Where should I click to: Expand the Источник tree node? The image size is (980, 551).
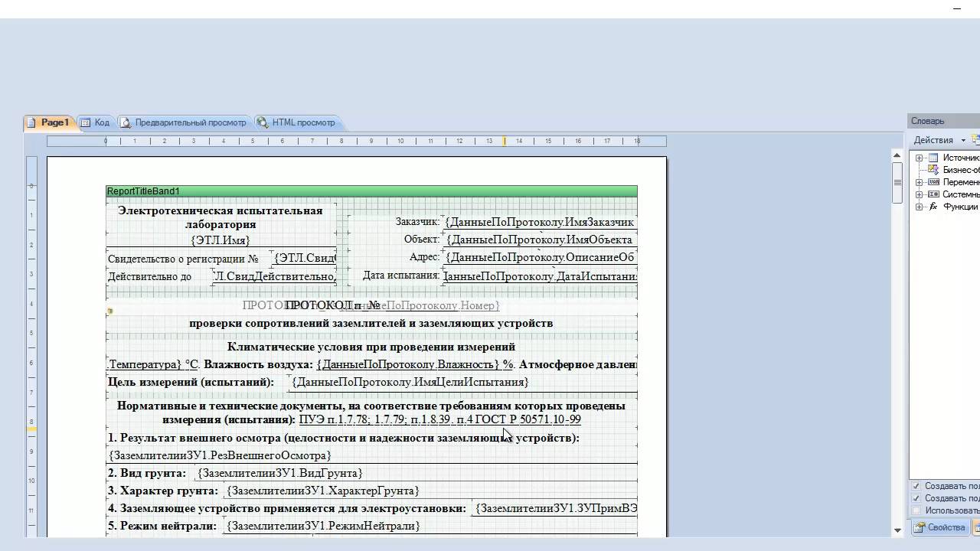919,158
